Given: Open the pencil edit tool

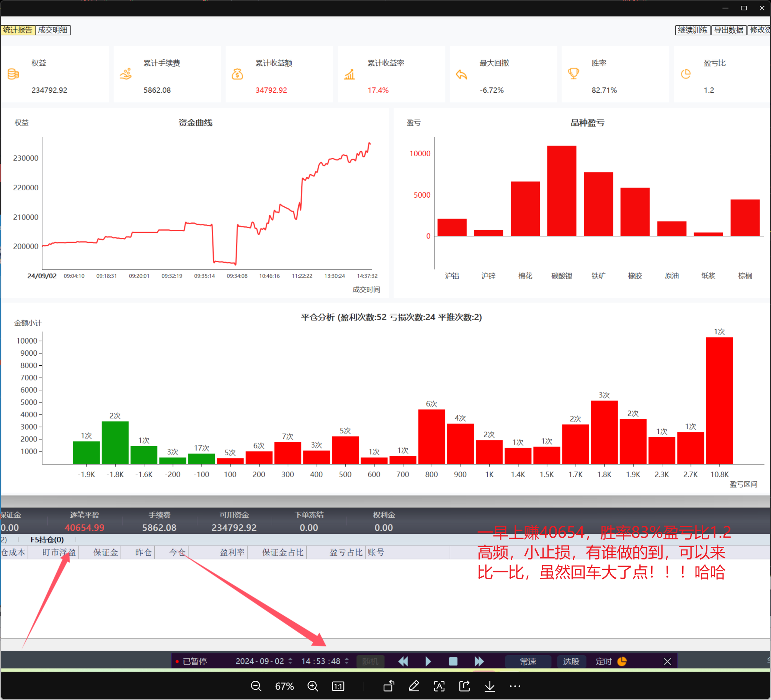Looking at the screenshot, I should (x=414, y=686).
